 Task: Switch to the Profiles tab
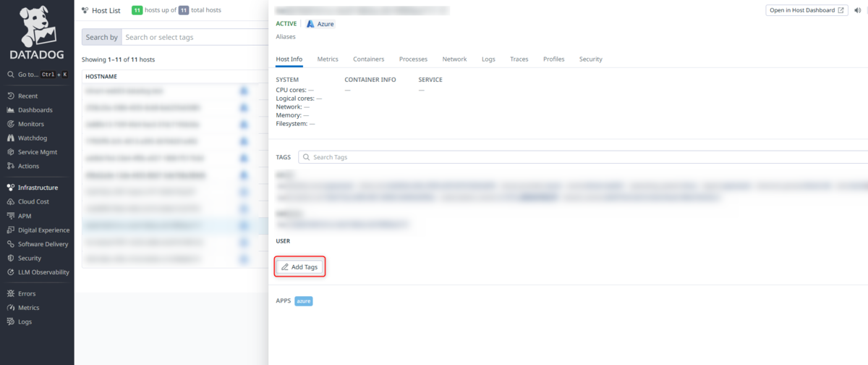(x=554, y=59)
